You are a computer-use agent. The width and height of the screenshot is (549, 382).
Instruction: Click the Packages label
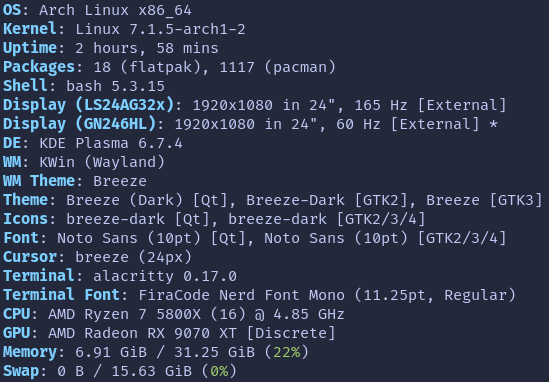(39, 67)
